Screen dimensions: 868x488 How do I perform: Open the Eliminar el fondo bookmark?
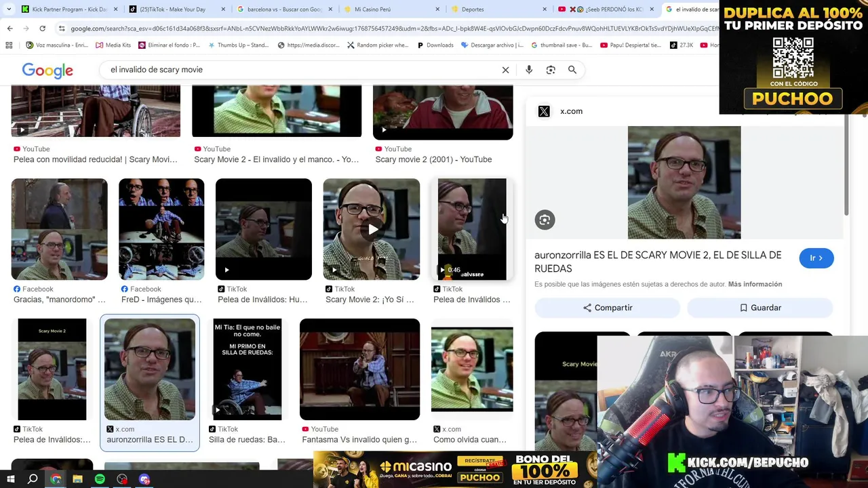169,45
